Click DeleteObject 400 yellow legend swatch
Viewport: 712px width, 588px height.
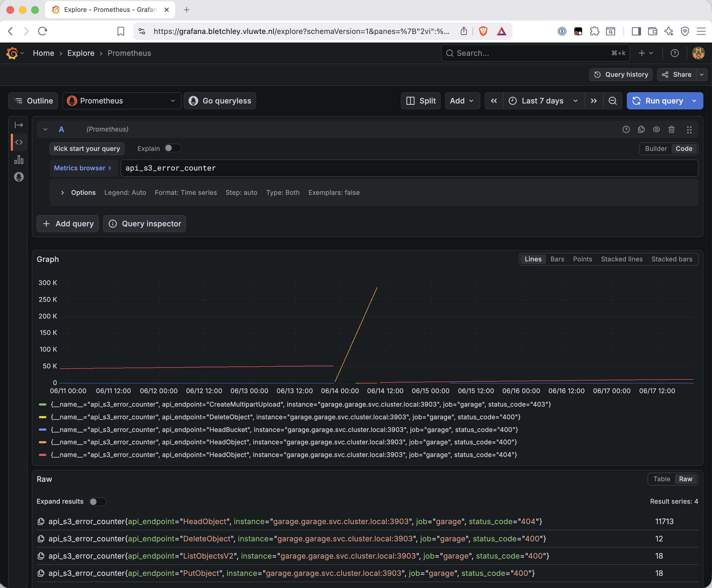[43, 417]
